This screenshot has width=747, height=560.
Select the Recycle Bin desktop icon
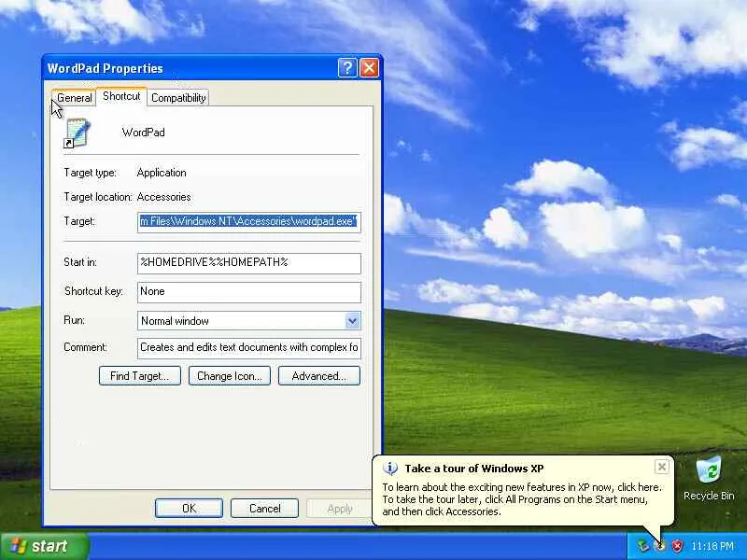click(709, 478)
